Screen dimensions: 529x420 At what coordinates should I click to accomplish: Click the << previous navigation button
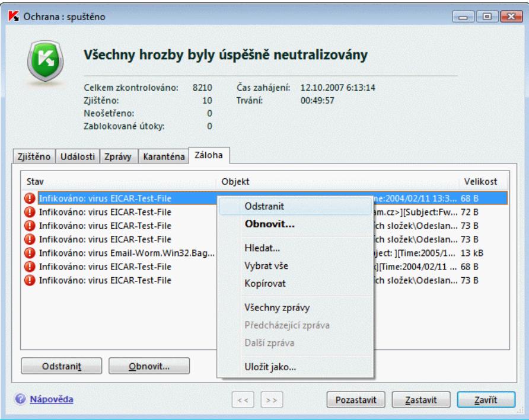[x=243, y=400]
